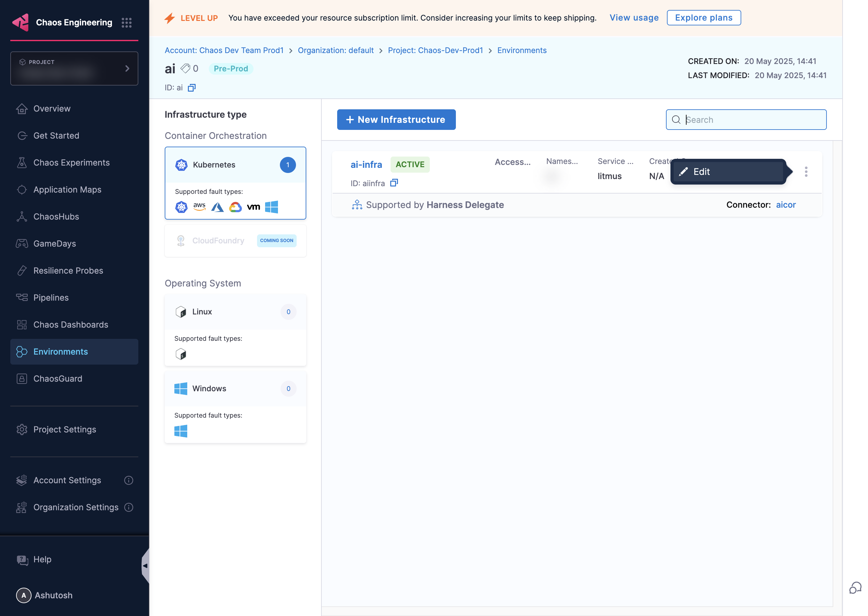Click the Chaos Dashboards icon
The height and width of the screenshot is (616, 868).
click(22, 325)
